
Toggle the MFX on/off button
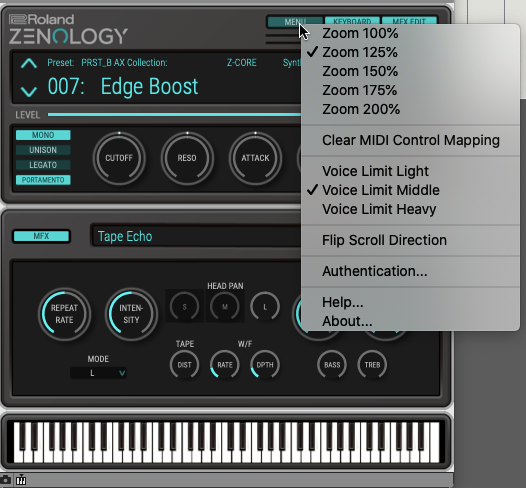[41, 236]
